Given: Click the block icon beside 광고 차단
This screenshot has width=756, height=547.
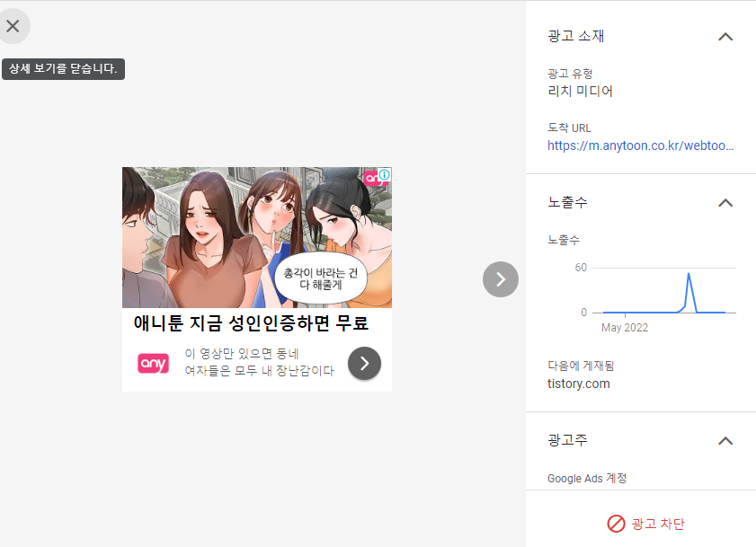Looking at the screenshot, I should tap(616, 524).
